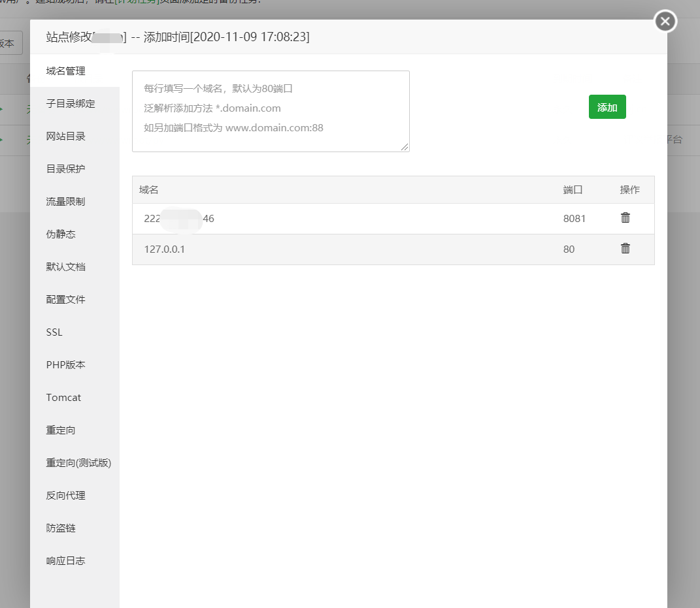Open the 重定向(测试版) tab
The height and width of the screenshot is (608, 700).
(75, 462)
